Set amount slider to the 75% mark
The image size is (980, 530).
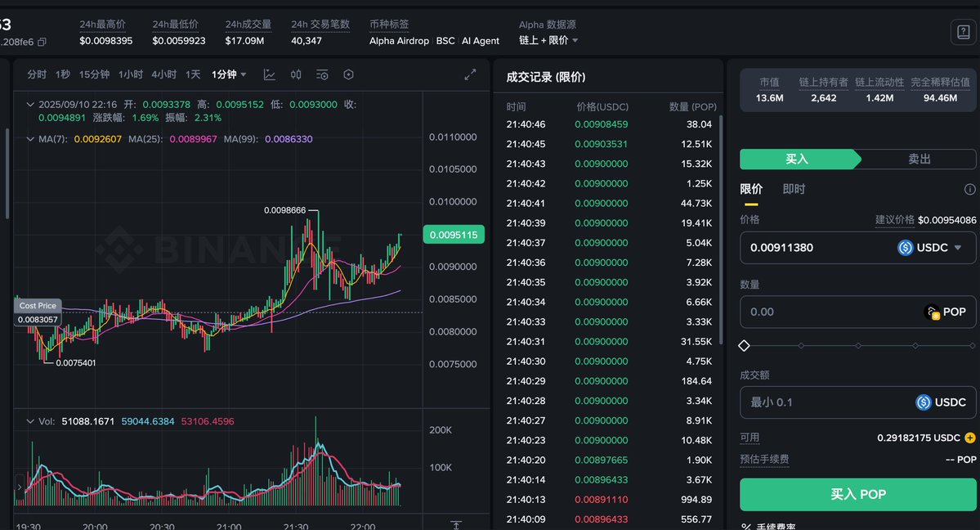point(915,345)
